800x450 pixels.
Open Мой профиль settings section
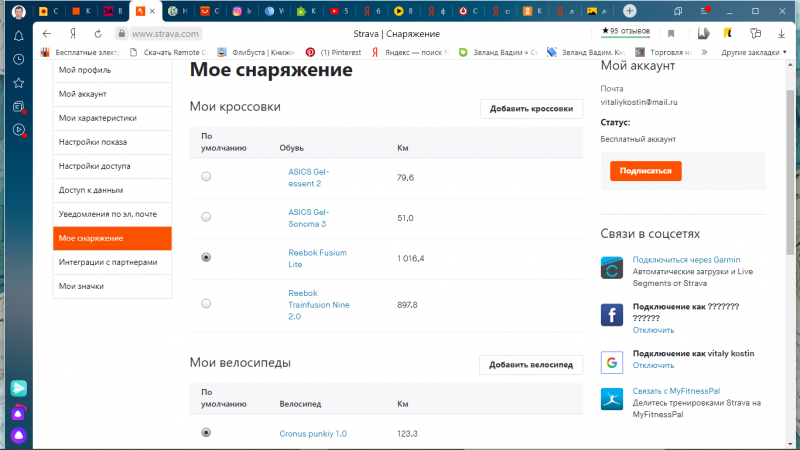point(112,70)
